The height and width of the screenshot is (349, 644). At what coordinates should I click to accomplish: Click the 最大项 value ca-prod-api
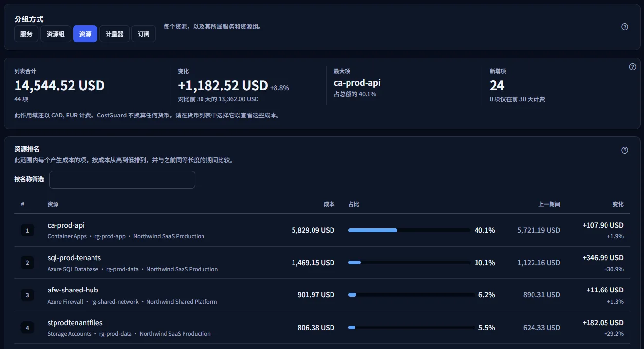coord(357,83)
